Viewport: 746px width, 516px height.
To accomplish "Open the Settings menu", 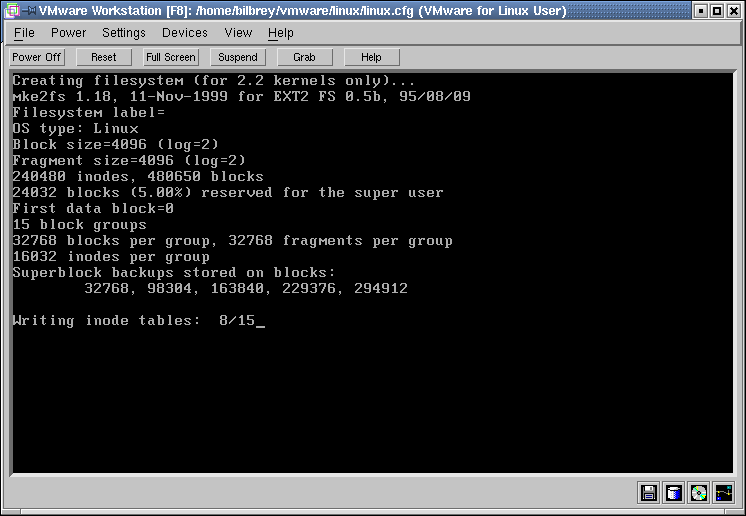I will tap(124, 33).
